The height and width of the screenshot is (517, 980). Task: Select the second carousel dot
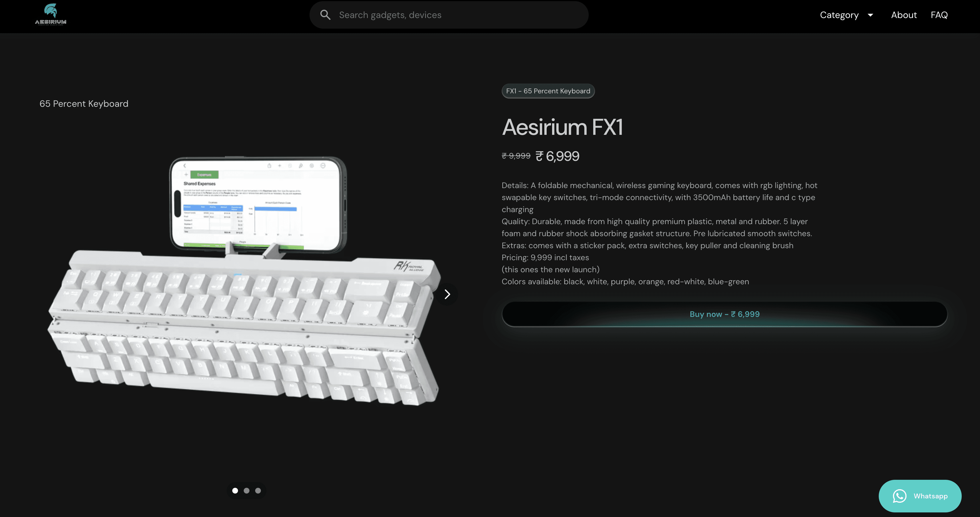(247, 491)
